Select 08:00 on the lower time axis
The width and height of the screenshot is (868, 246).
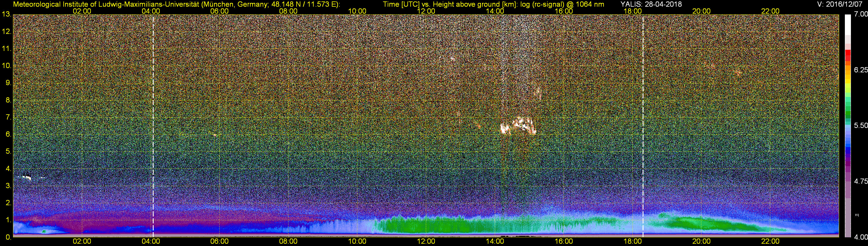point(288,241)
